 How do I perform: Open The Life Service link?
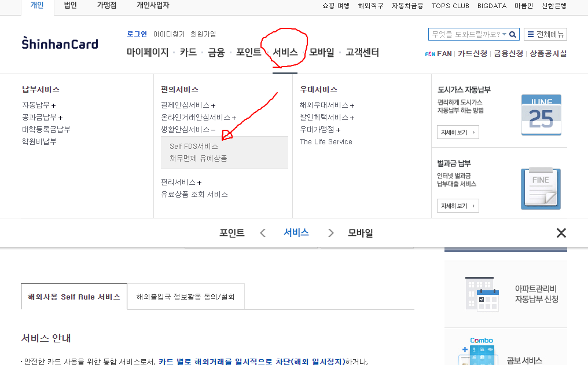point(326,141)
